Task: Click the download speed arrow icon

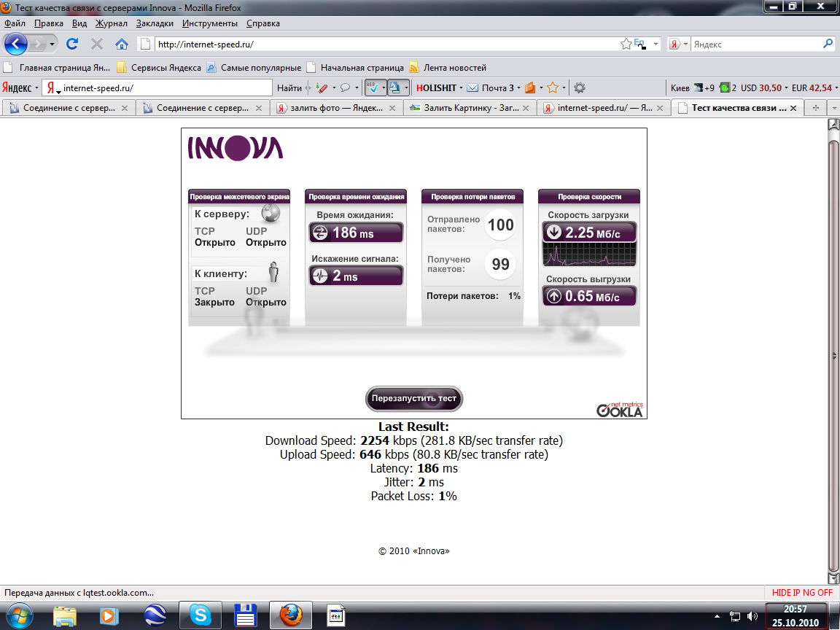Action: 554,232
